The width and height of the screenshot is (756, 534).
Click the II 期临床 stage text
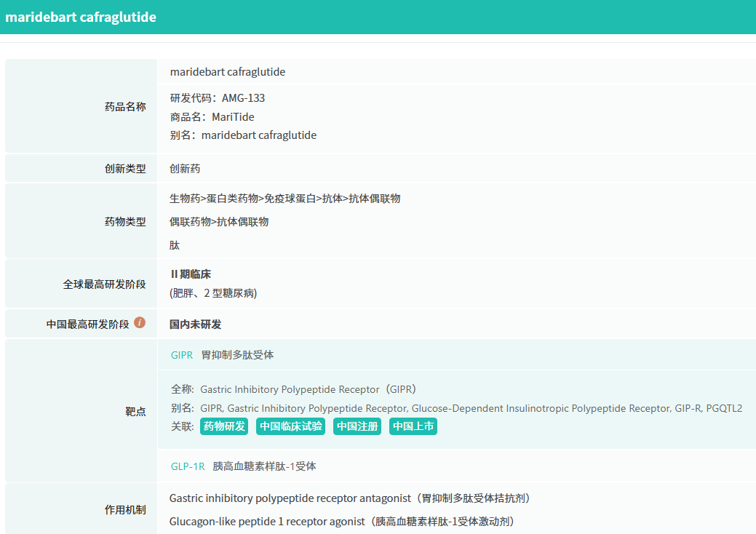coord(191,274)
